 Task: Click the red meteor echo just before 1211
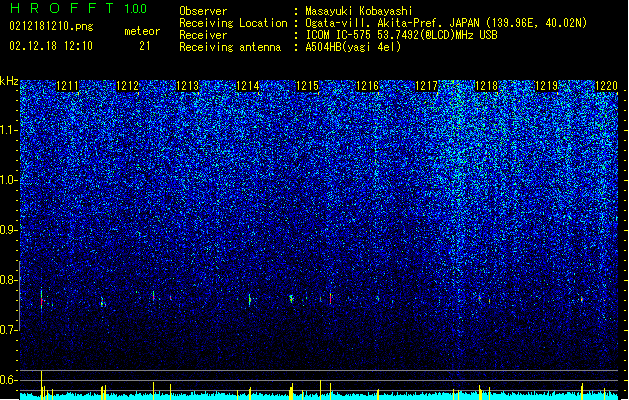pos(41,301)
